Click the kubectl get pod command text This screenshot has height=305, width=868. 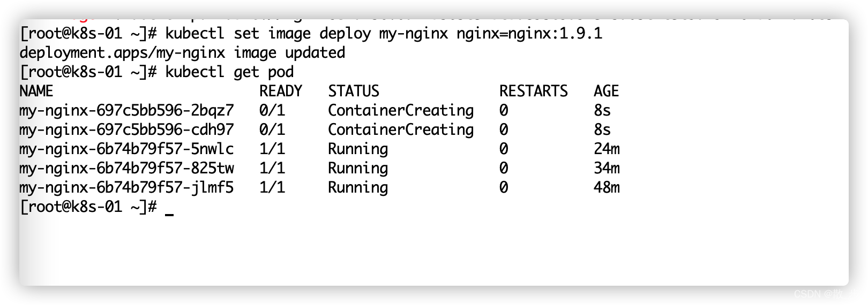[229, 72]
